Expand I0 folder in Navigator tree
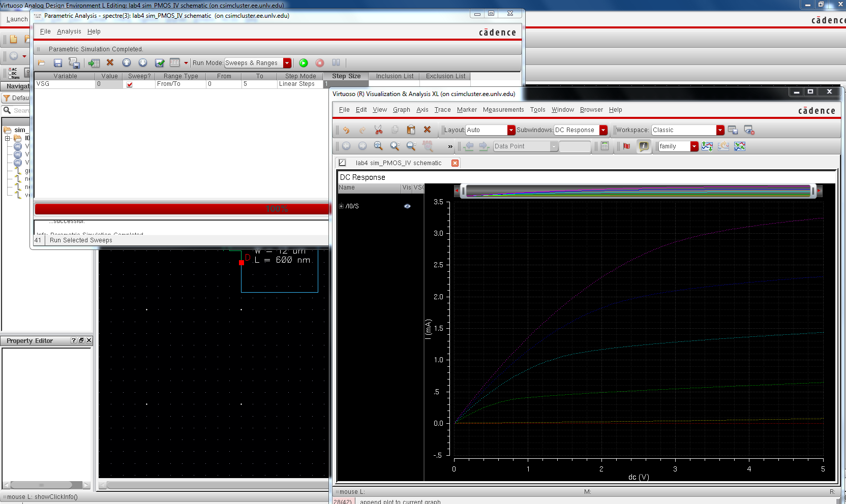846x504 pixels. [8, 138]
